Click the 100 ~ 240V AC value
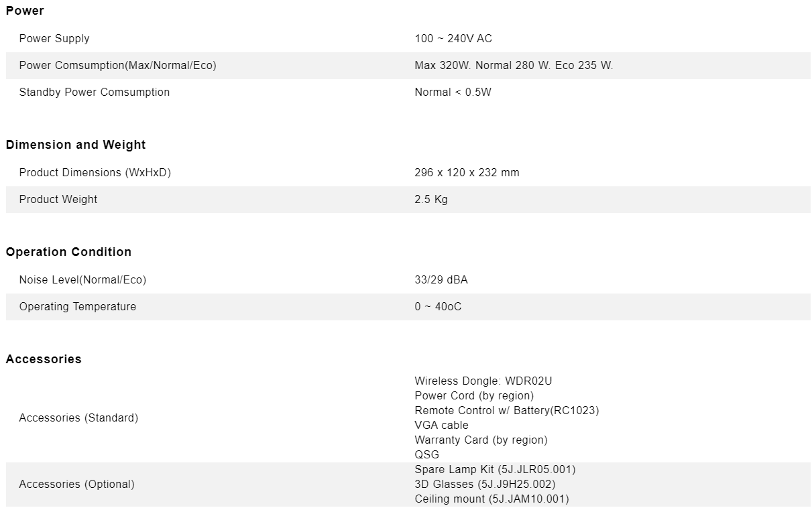Screen dimensions: 812x514 453,38
